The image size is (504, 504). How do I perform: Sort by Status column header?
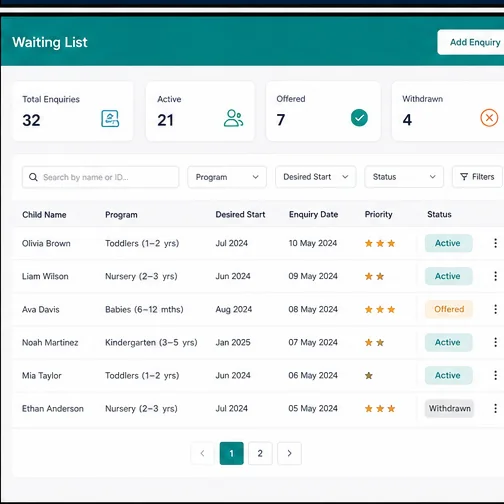pyautogui.click(x=439, y=214)
